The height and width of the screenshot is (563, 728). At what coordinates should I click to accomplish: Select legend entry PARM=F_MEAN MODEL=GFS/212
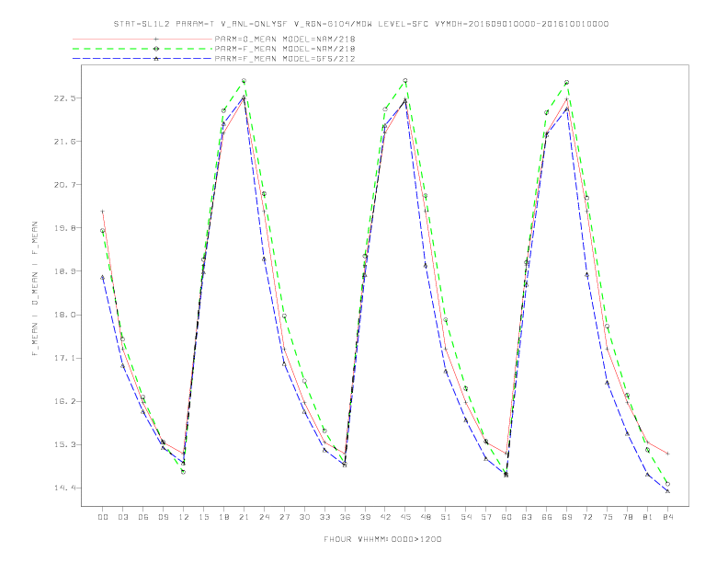click(x=285, y=59)
